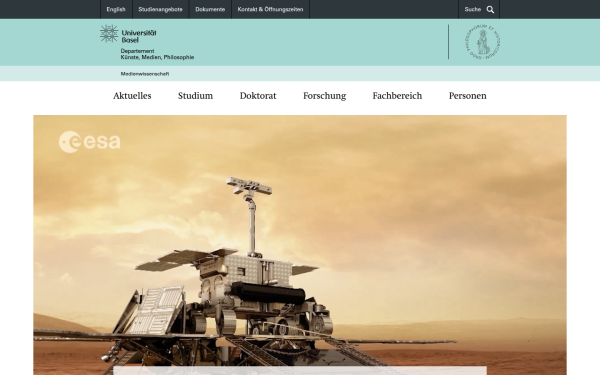Open the Personen menu

[x=468, y=96]
